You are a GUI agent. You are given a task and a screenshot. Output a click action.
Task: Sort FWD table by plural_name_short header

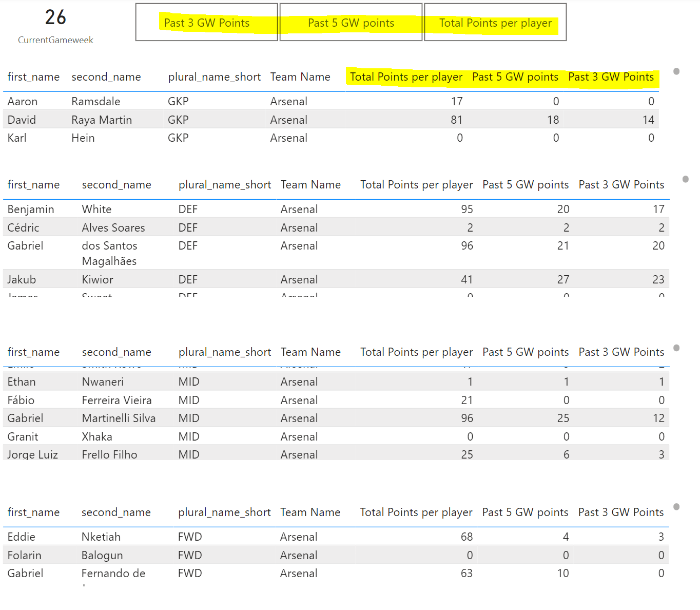click(x=224, y=512)
